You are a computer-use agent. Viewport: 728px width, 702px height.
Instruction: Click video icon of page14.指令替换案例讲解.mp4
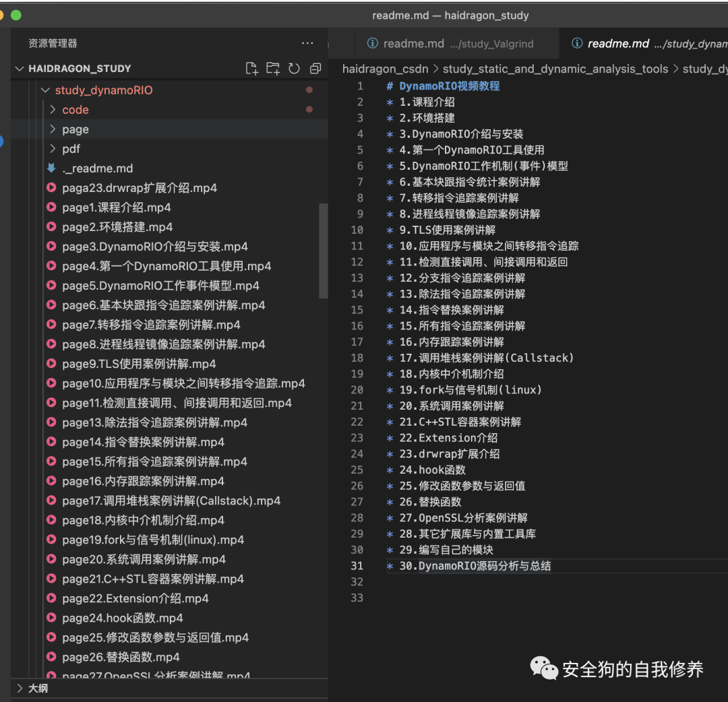click(x=51, y=441)
